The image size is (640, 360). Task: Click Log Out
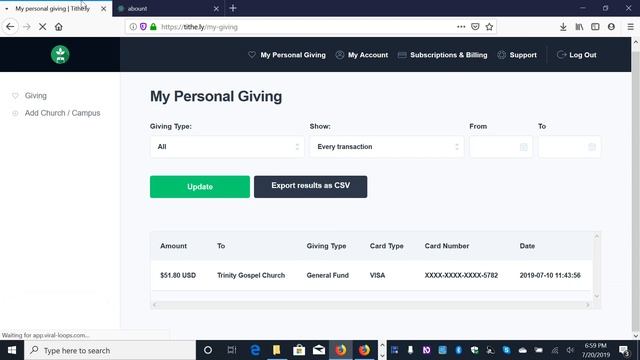(x=577, y=55)
